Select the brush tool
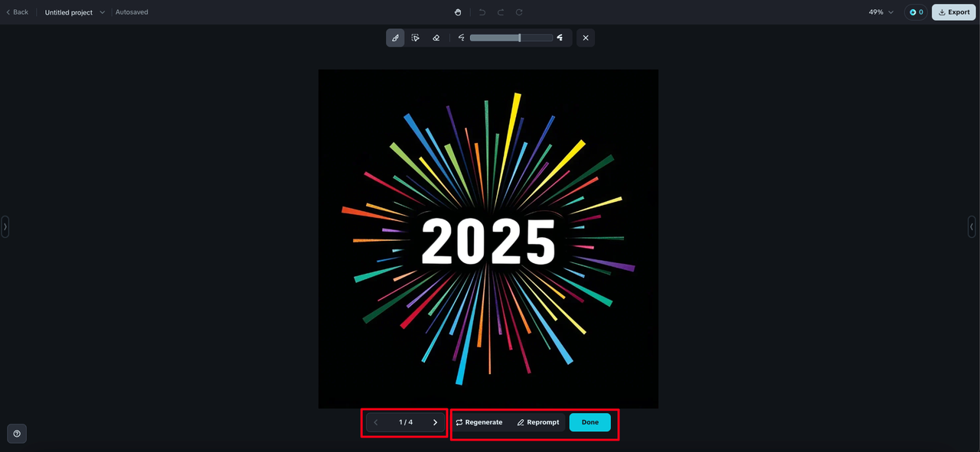 395,37
